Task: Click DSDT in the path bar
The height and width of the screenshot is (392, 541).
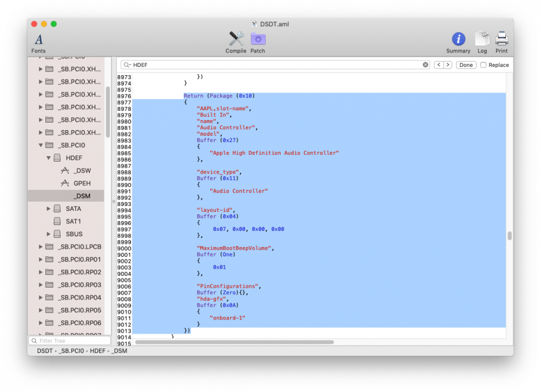Action: [x=45, y=351]
